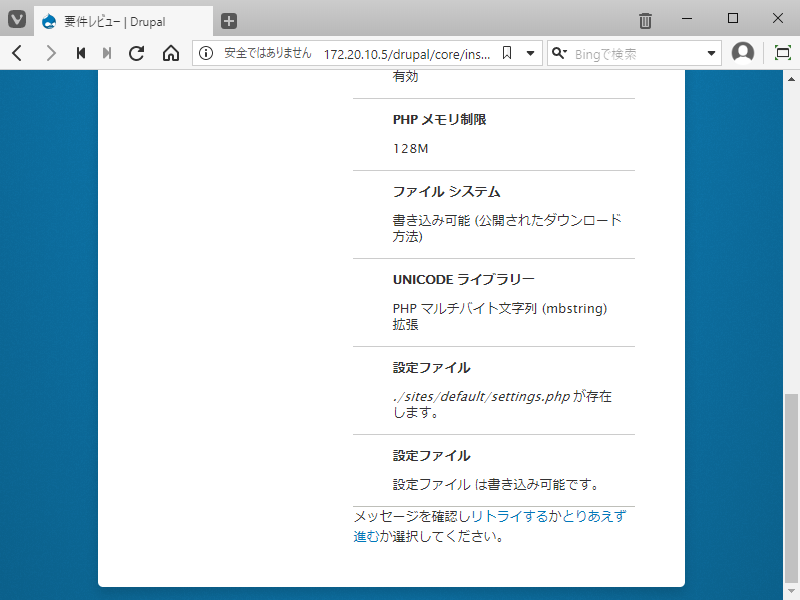This screenshot has height=600, width=800.
Task: Go to the home page
Action: point(171,53)
